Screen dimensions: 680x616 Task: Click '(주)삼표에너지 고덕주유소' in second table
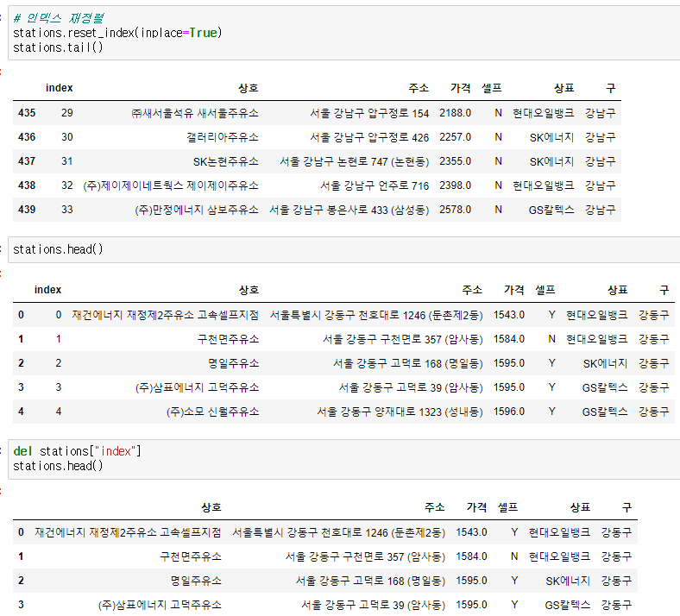[x=198, y=387]
